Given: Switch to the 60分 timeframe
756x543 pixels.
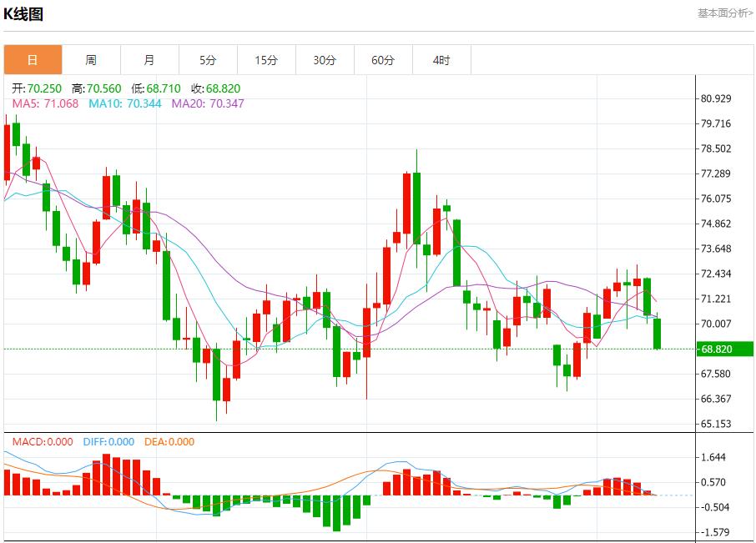Looking at the screenshot, I should point(383,60).
